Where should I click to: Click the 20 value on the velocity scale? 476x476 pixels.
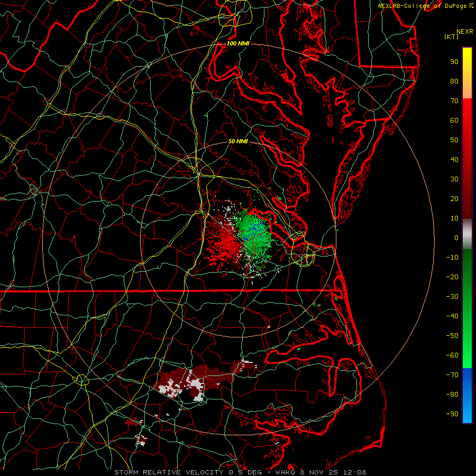454,199
